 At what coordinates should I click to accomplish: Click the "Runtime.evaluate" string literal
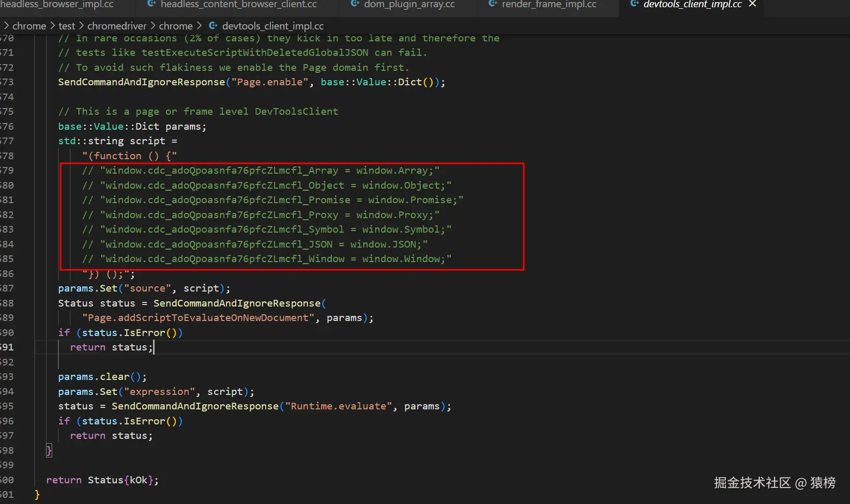(x=338, y=406)
